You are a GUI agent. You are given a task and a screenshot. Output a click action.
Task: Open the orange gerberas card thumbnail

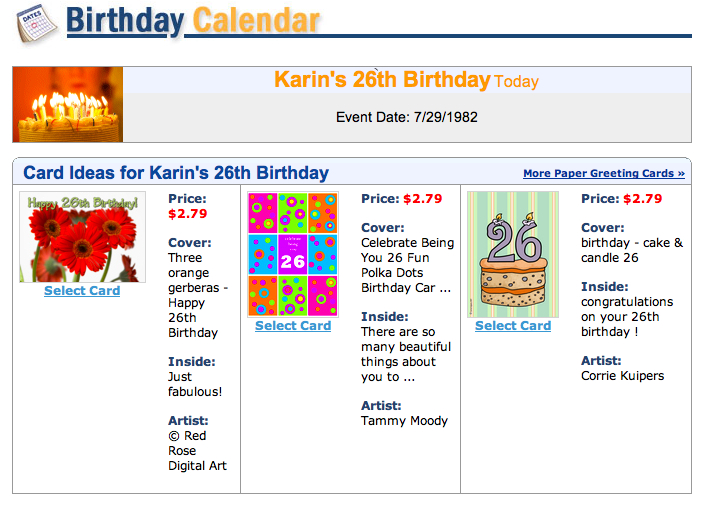pos(83,237)
